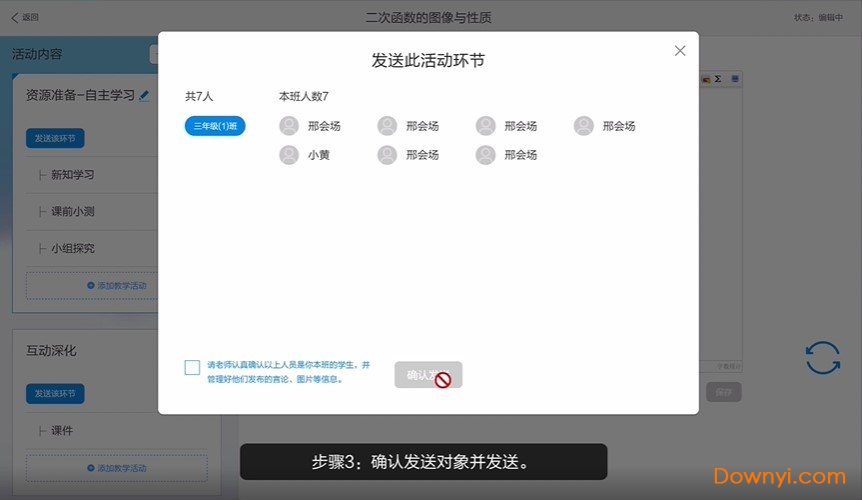Click last avatar in the top student row
The image size is (862, 500).
tap(584, 126)
